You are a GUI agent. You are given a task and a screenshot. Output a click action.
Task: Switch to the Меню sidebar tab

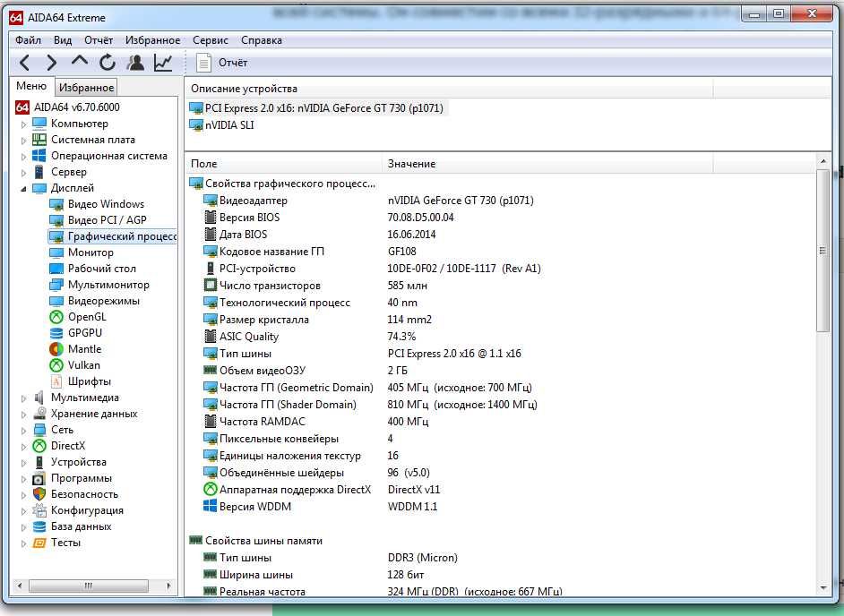31,86
